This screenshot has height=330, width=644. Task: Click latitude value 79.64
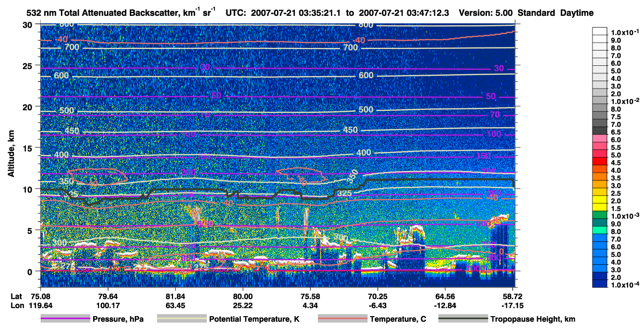pos(107,296)
